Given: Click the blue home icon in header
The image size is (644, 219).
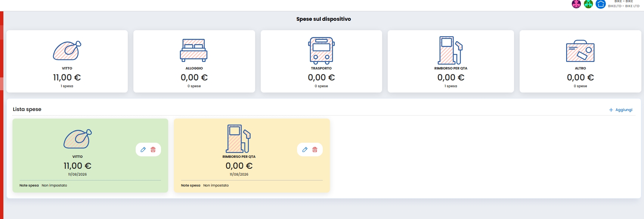Looking at the screenshot, I should click(x=601, y=4).
